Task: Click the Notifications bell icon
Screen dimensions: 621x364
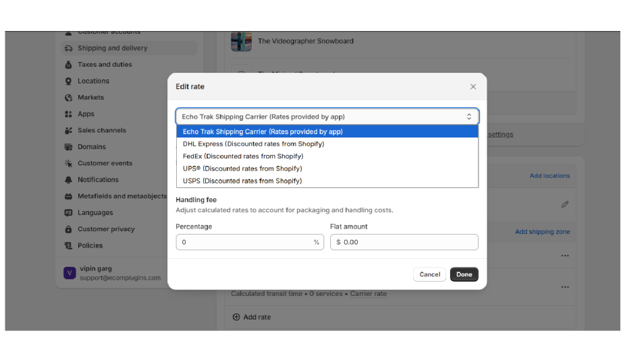Action: coord(68,180)
